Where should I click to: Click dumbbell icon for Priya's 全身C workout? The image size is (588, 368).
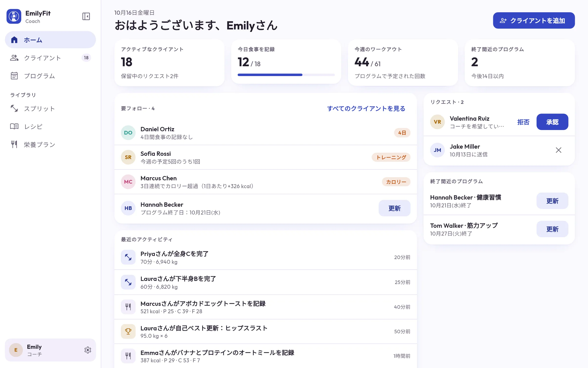(x=128, y=257)
